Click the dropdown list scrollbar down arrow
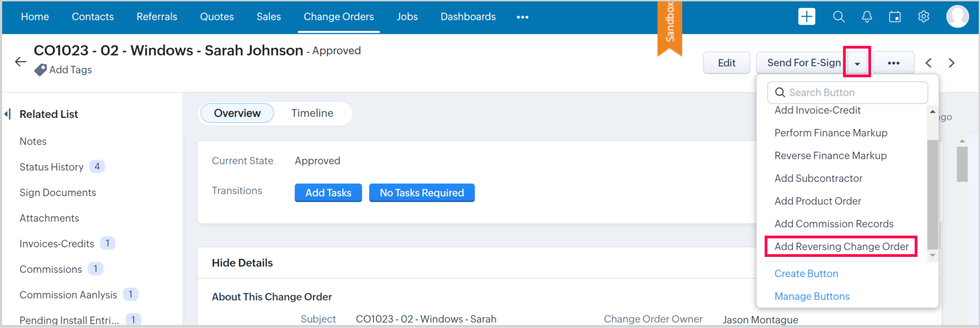The height and width of the screenshot is (328, 980). (x=933, y=255)
